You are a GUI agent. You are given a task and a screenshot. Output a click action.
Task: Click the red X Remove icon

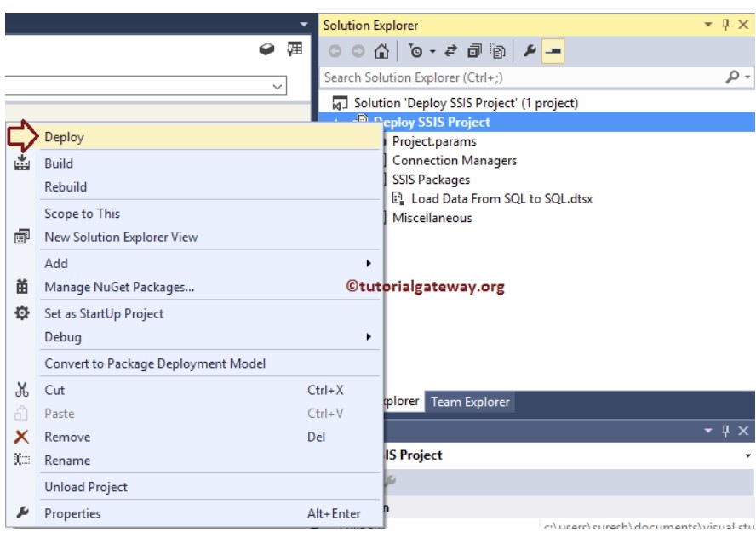point(21,437)
